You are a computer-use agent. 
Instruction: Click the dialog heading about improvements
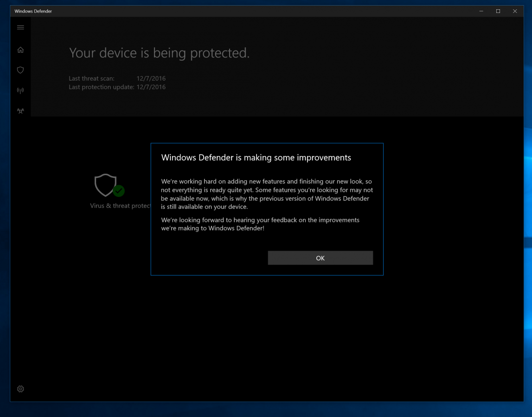[256, 158]
